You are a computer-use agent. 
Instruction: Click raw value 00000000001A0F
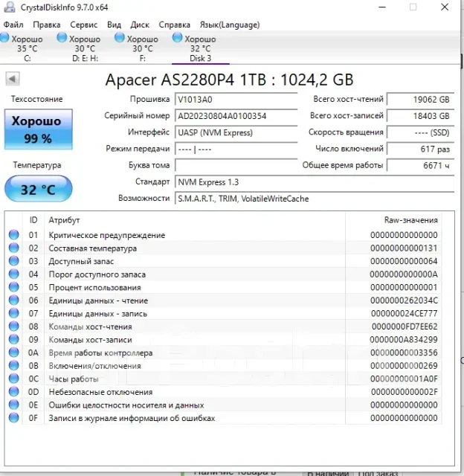click(x=404, y=379)
